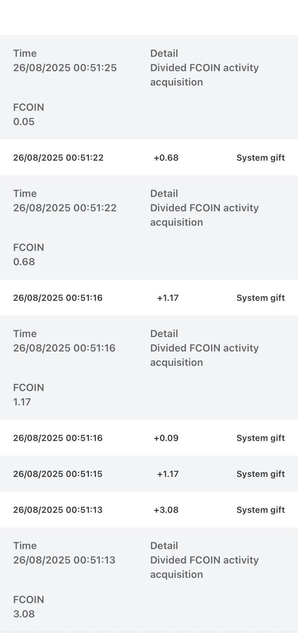This screenshot has height=644, width=298.
Task: Select the Detail heading in the 00:51:22 panel
Action: click(164, 193)
